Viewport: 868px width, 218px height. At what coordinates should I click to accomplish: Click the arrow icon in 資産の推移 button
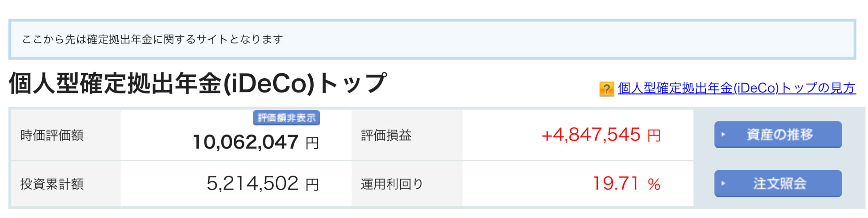tap(723, 134)
